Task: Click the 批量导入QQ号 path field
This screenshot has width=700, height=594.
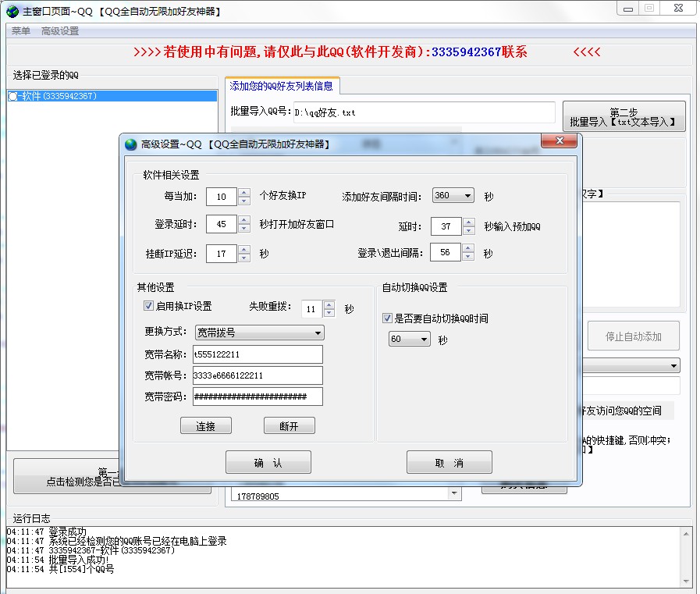Action: click(x=424, y=112)
